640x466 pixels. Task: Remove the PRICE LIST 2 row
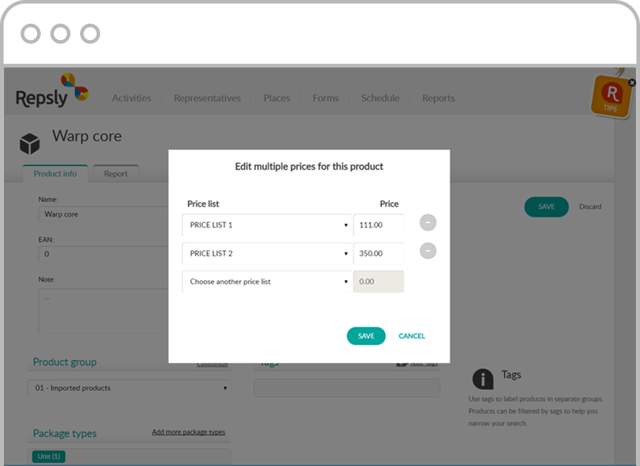(x=428, y=251)
